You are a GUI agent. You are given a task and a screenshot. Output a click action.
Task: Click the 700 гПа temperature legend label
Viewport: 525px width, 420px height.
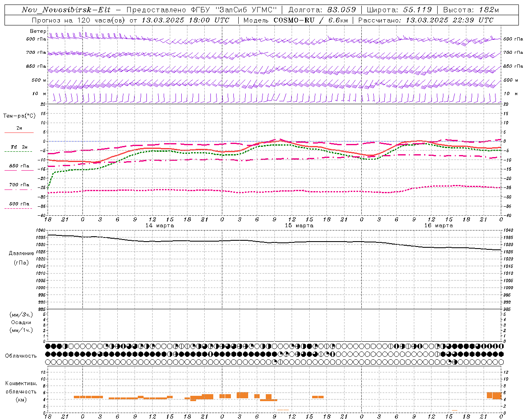click(19, 185)
